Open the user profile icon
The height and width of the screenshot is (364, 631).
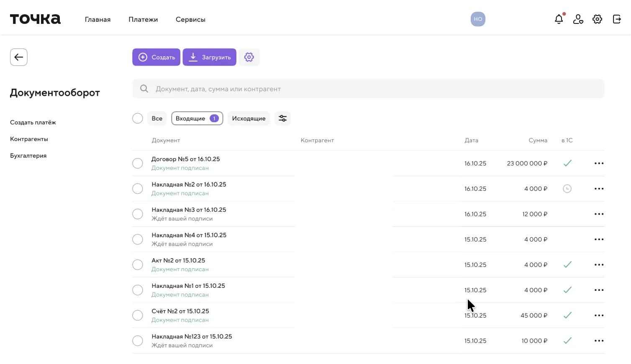click(578, 19)
